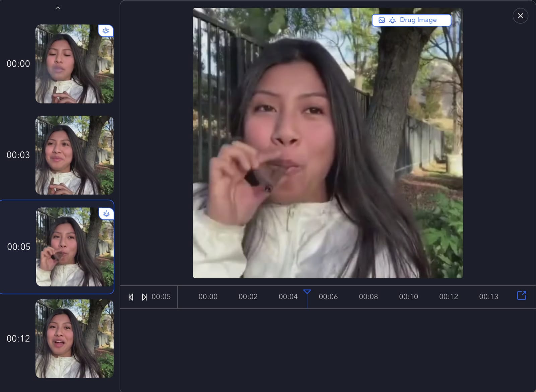Show the 00:12 frame thumbnail
The width and height of the screenshot is (536, 392).
click(x=74, y=339)
